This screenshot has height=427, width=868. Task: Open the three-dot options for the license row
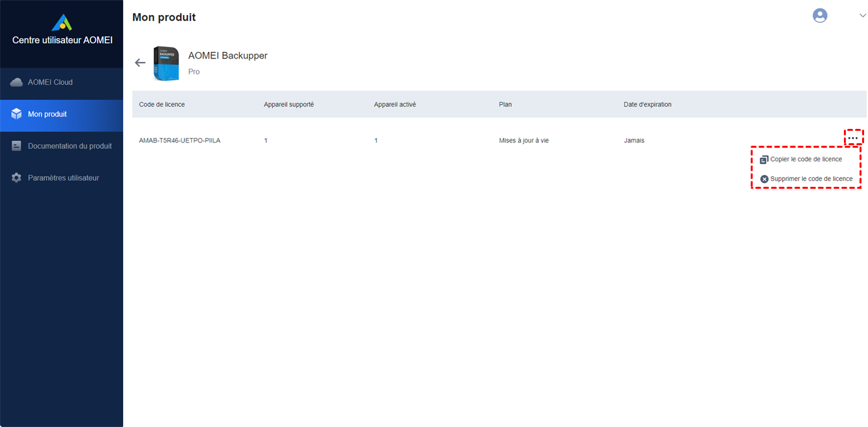point(853,138)
